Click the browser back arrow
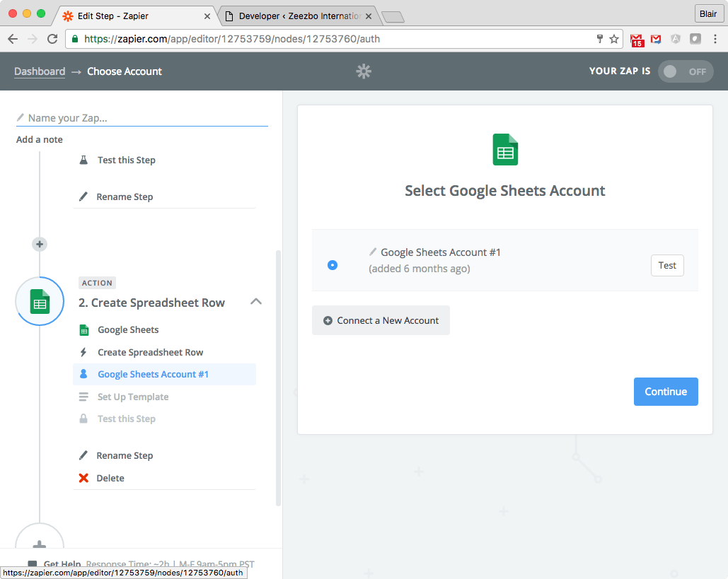This screenshot has width=728, height=579. coord(13,39)
